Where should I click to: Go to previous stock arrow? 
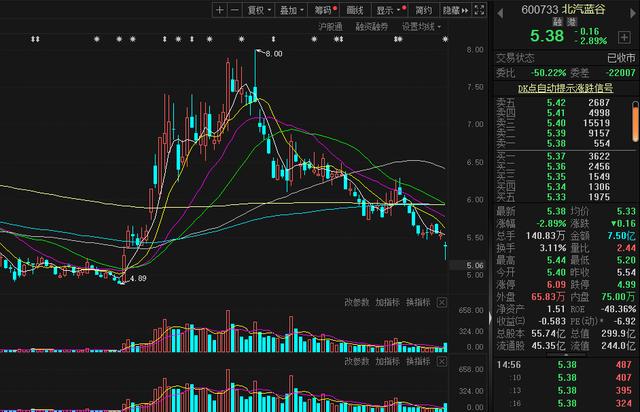click(500, 13)
